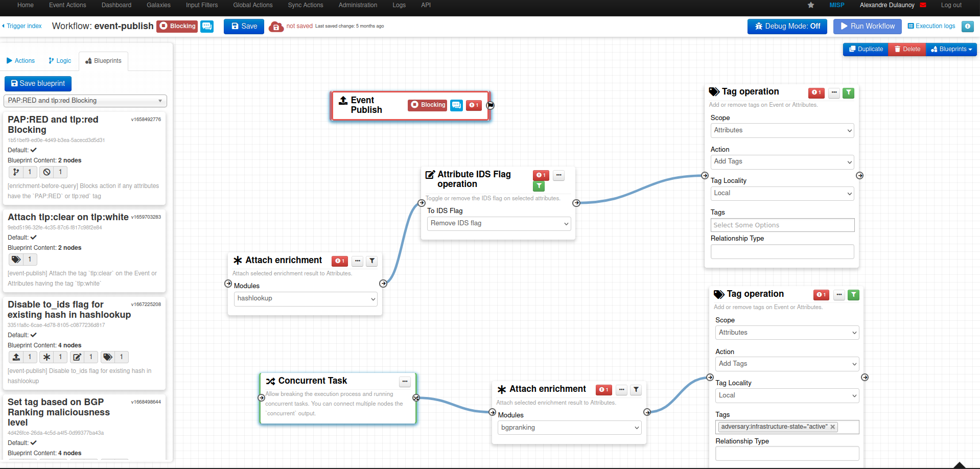Open ellipsis menu on Attribute IDS Flag node
Image resolution: width=980 pixels, height=469 pixels.
pos(559,175)
